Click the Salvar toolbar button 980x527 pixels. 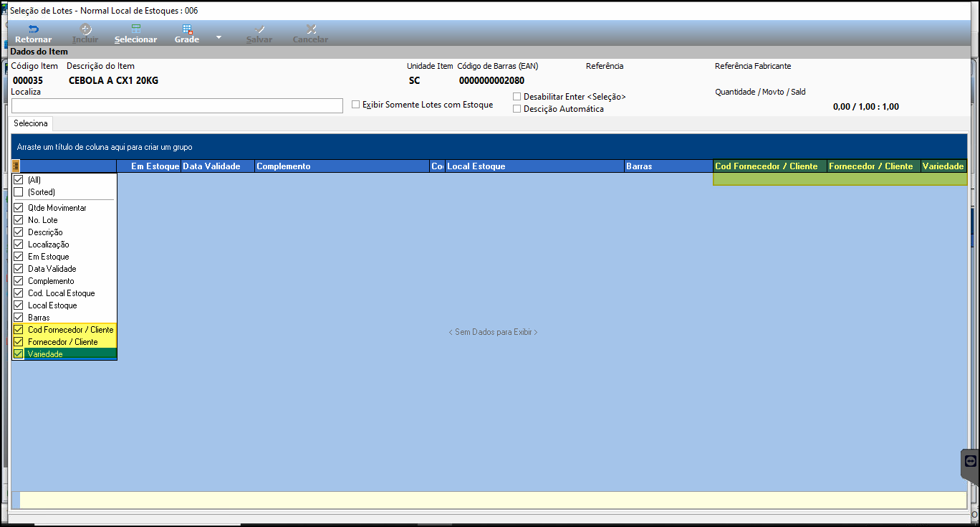[x=259, y=34]
